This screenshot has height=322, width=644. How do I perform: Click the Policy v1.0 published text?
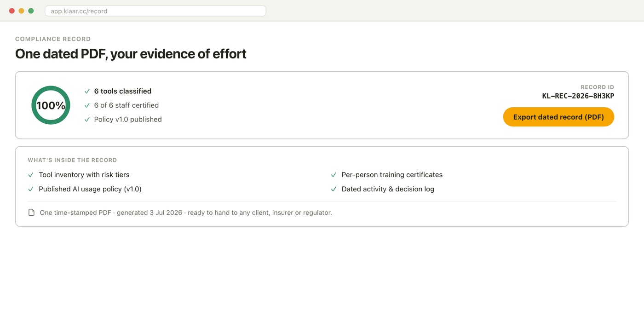[128, 120]
